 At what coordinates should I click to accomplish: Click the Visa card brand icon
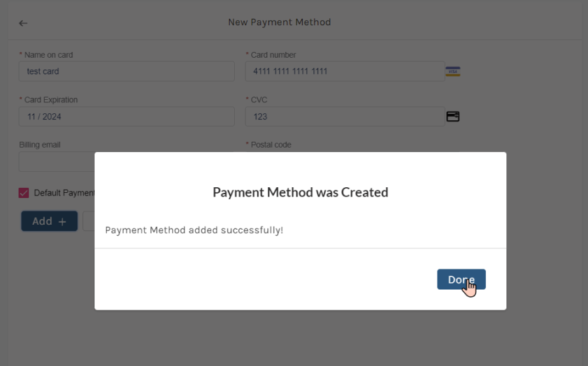[x=452, y=71]
